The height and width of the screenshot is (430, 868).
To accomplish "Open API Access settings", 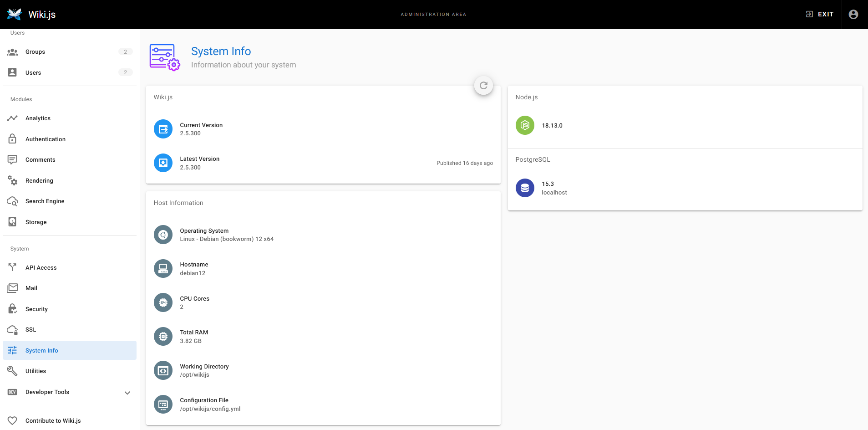I will [70, 267].
